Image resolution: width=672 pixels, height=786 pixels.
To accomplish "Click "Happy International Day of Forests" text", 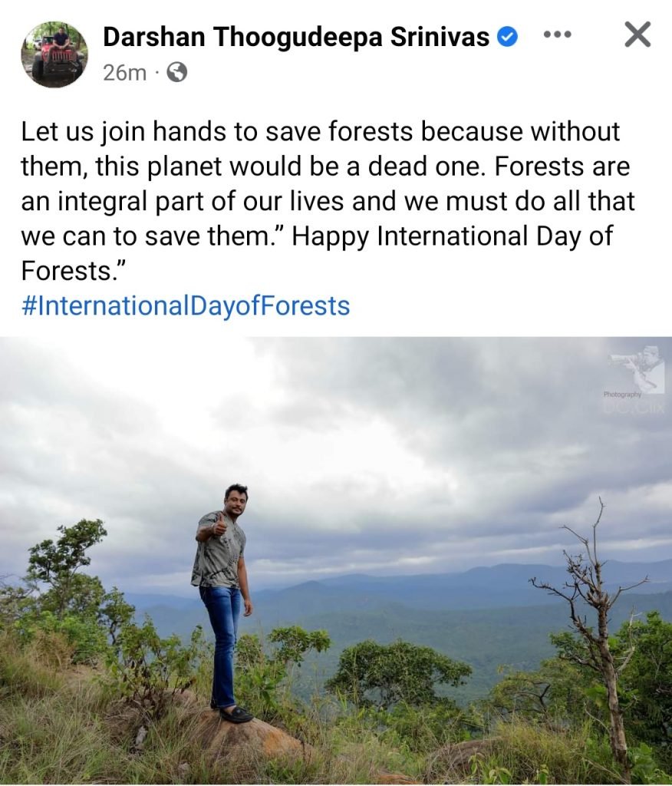I will (316, 253).
